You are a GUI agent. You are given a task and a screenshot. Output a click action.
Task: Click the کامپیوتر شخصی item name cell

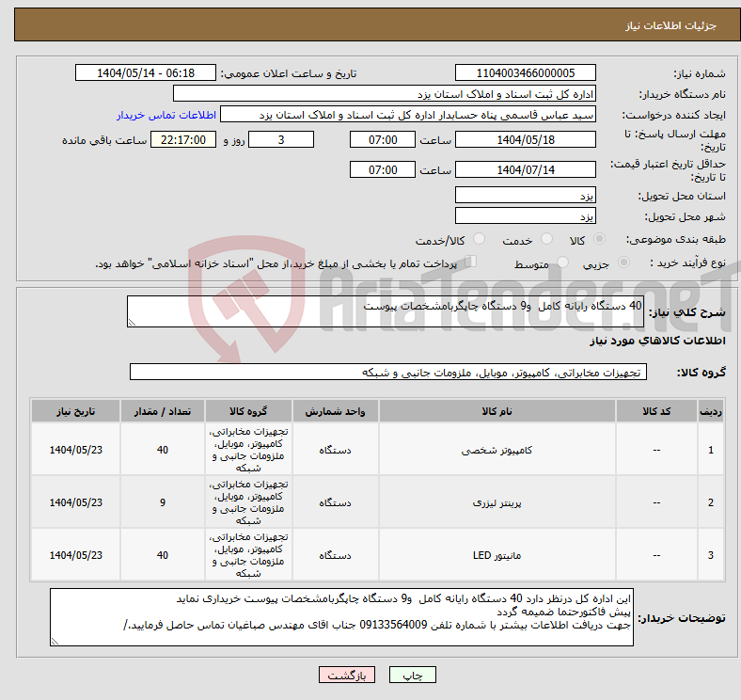coord(497,450)
